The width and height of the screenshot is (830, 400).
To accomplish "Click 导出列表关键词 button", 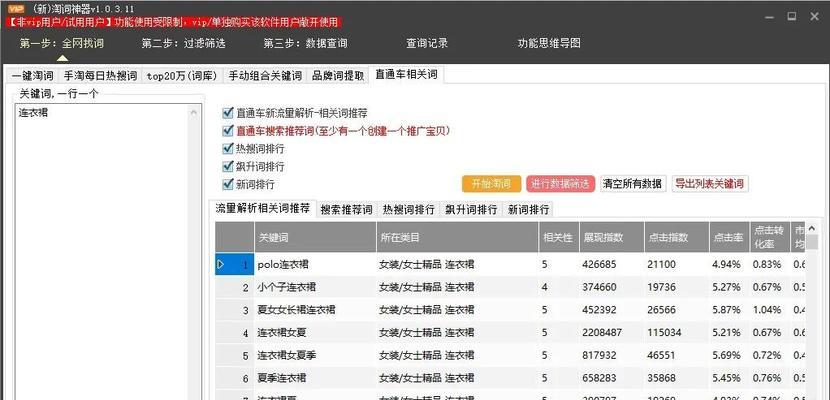I will pyautogui.click(x=710, y=184).
